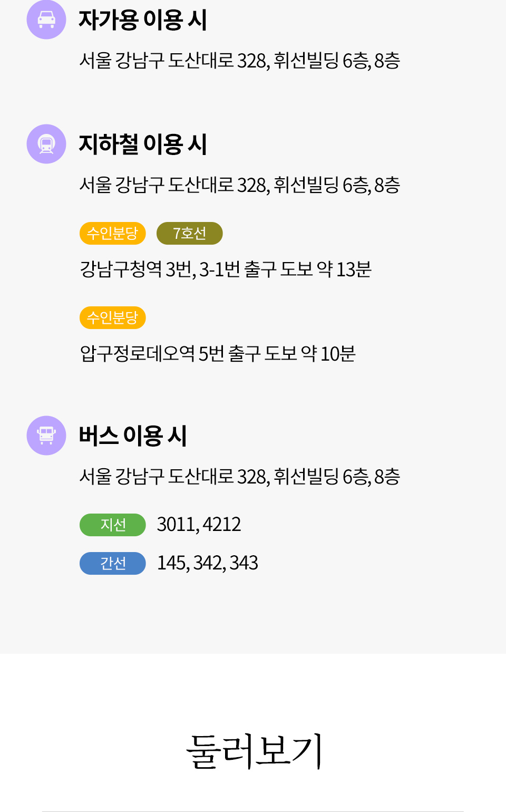The image size is (506, 812).
Task: Click the divider line below 둘러보기
Action: [253, 811]
